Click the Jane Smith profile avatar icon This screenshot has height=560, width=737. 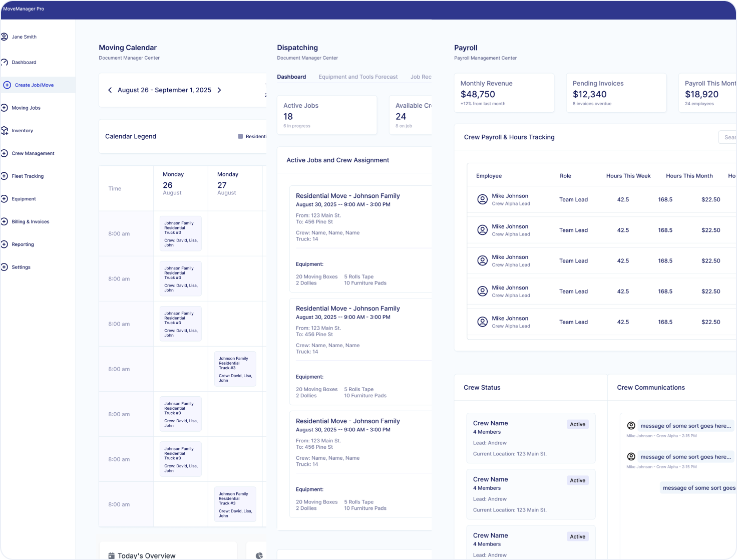coord(5,37)
